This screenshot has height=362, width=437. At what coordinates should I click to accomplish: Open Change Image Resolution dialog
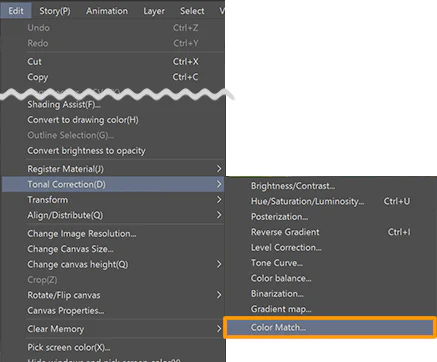click(113, 234)
